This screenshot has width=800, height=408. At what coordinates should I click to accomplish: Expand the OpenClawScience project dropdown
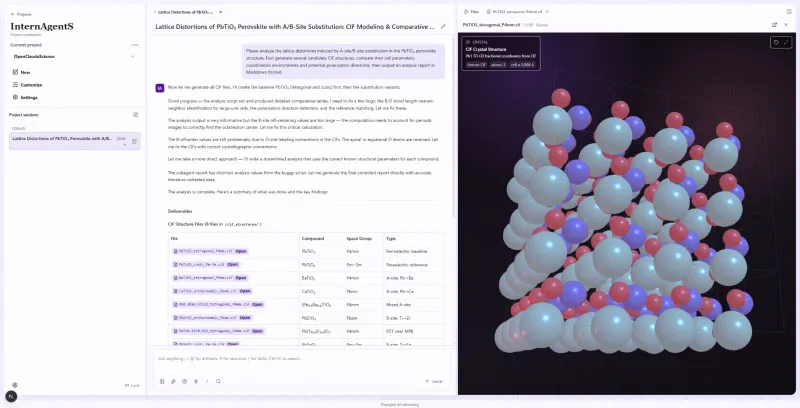[74, 57]
